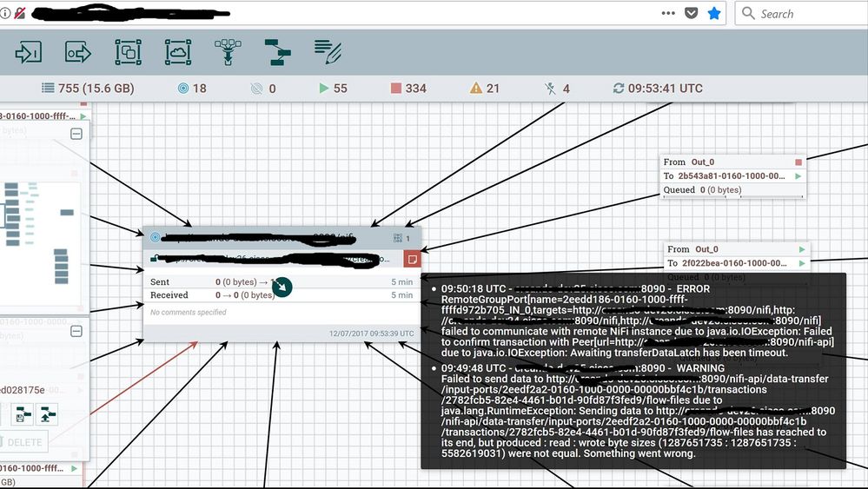Click the browser Search field
Screen dimensions: 868x489
(x=802, y=13)
